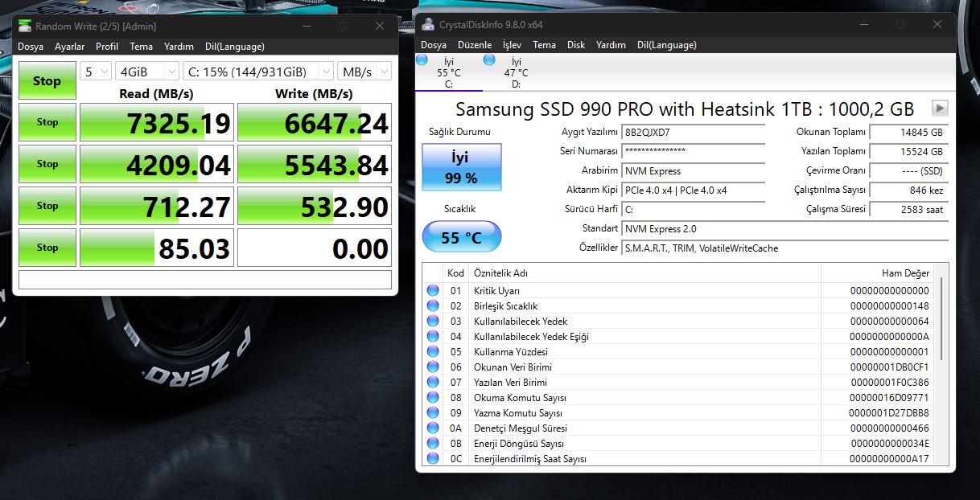Click status orb for 04 Kullanılabilecek Yedek Eşiği
Viewport: 980px width, 500px height.
[x=433, y=336]
